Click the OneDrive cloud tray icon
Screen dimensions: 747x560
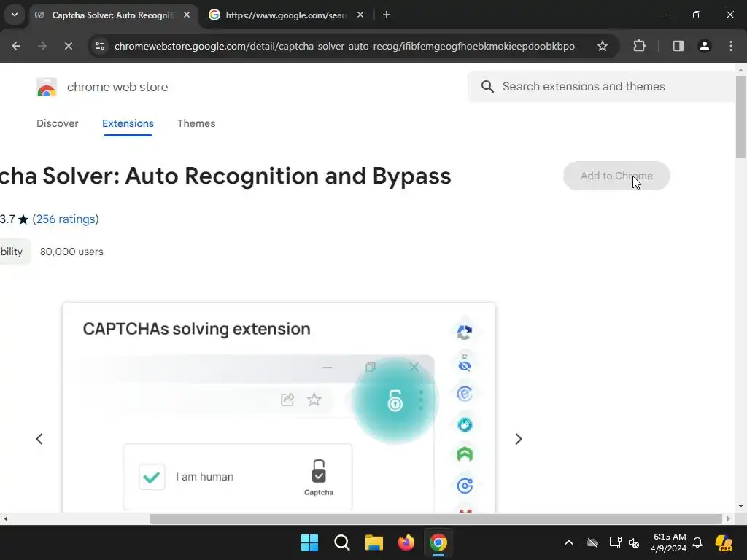pyautogui.click(x=592, y=542)
